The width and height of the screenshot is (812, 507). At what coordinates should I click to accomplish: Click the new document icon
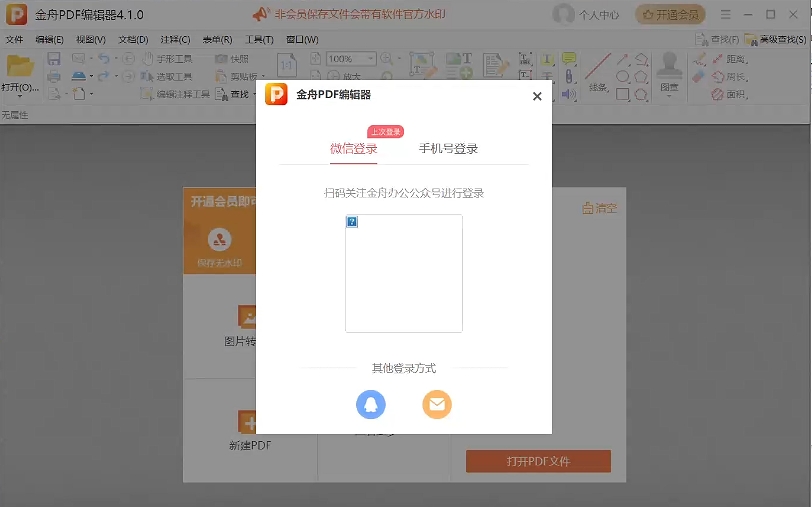click(79, 94)
